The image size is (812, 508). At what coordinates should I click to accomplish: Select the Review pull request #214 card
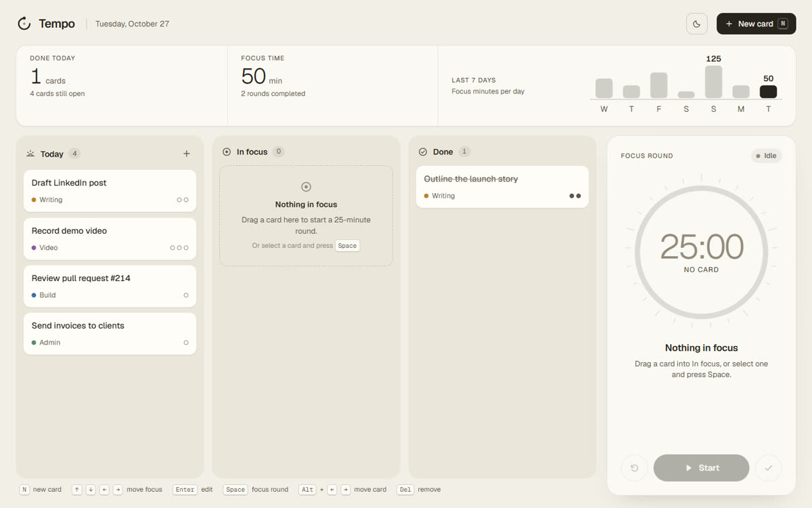(x=110, y=286)
